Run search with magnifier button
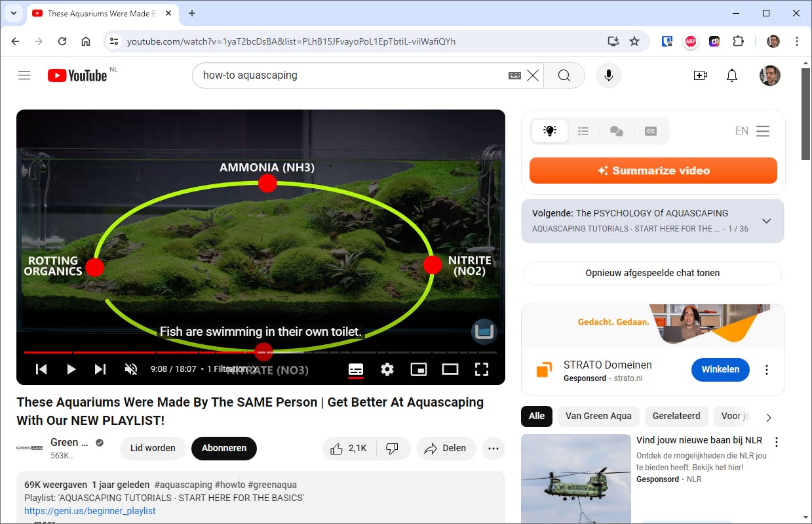The height and width of the screenshot is (524, 812). 564,75
